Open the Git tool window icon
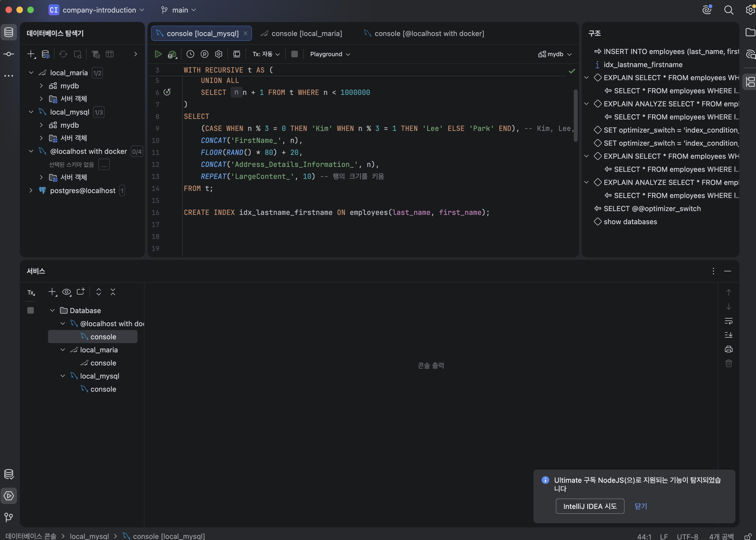The image size is (756, 540). 9,517
